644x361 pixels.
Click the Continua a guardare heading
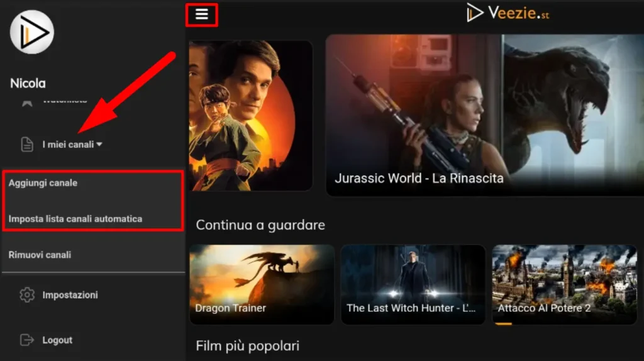(x=260, y=225)
